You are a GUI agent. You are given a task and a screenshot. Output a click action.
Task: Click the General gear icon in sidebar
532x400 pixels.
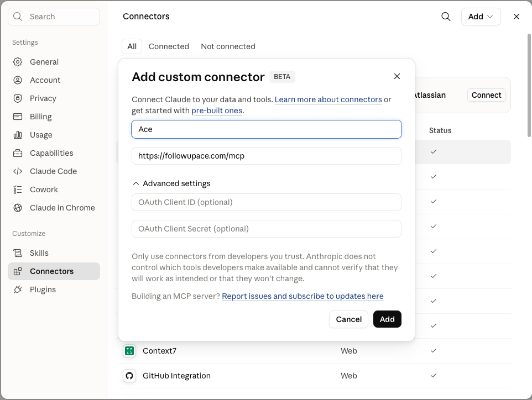click(x=18, y=62)
